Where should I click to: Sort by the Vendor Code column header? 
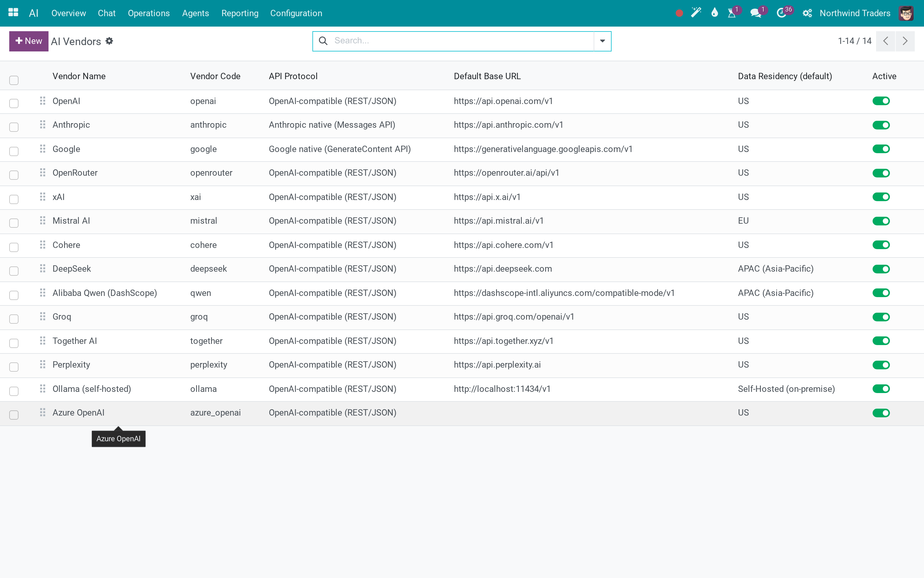tap(215, 76)
